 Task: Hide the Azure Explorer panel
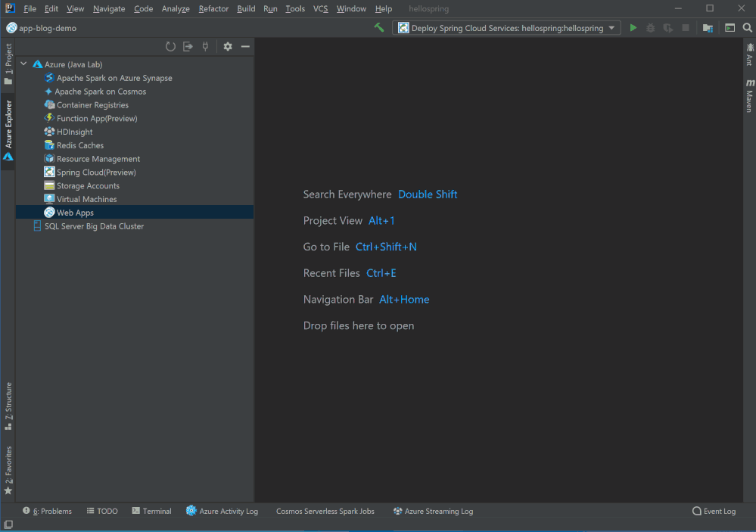tap(245, 46)
